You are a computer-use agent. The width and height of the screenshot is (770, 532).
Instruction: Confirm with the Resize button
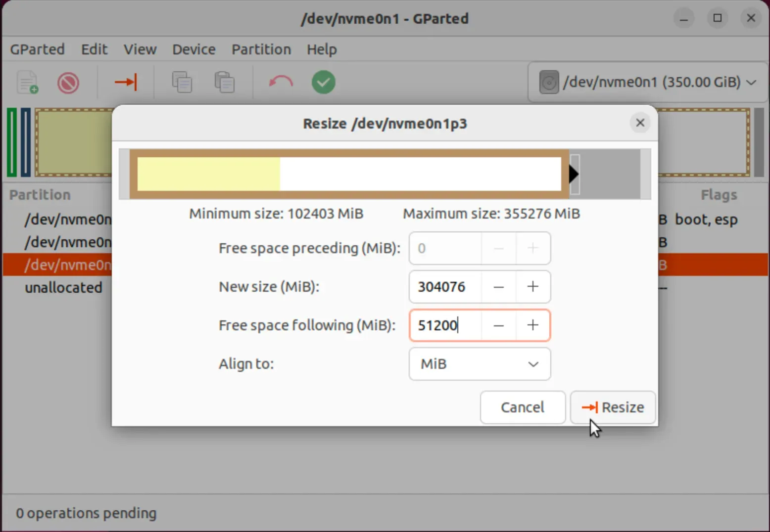point(613,407)
